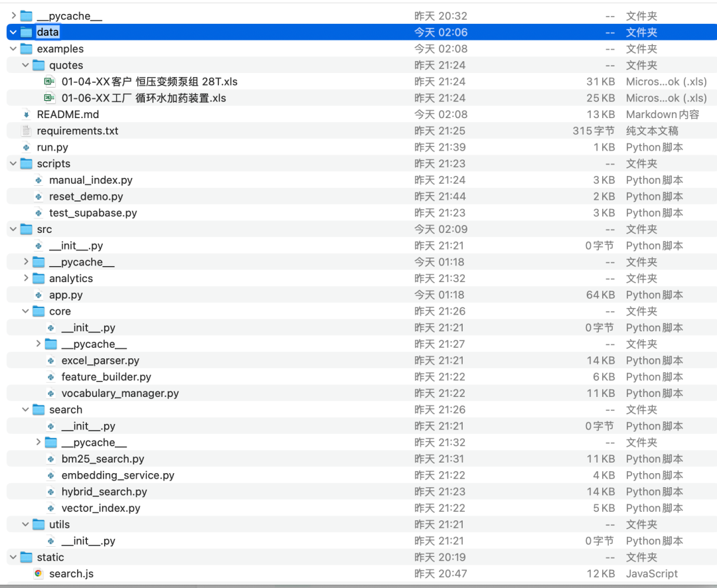Click the Chrome-style icon of search.js
The image size is (717, 588).
click(39, 573)
